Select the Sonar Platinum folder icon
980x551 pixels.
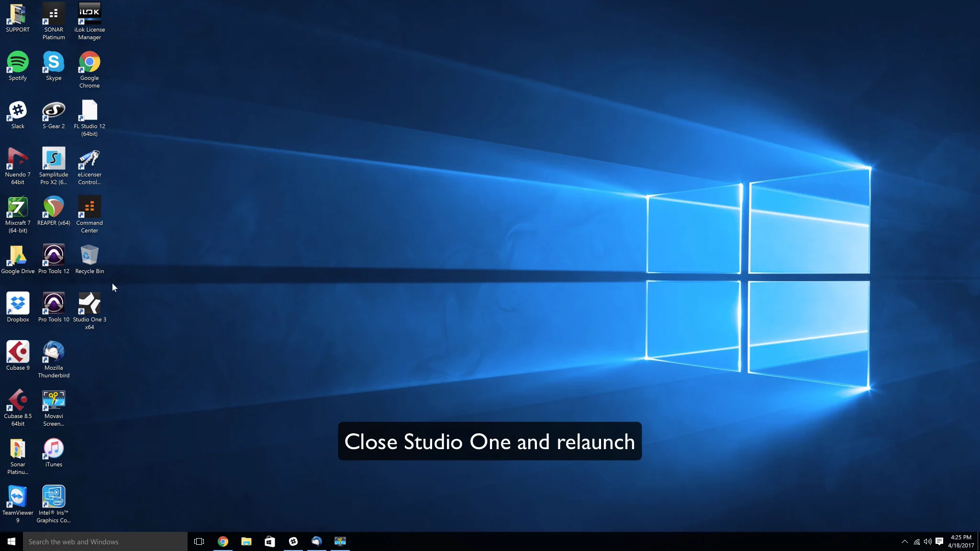pos(18,457)
